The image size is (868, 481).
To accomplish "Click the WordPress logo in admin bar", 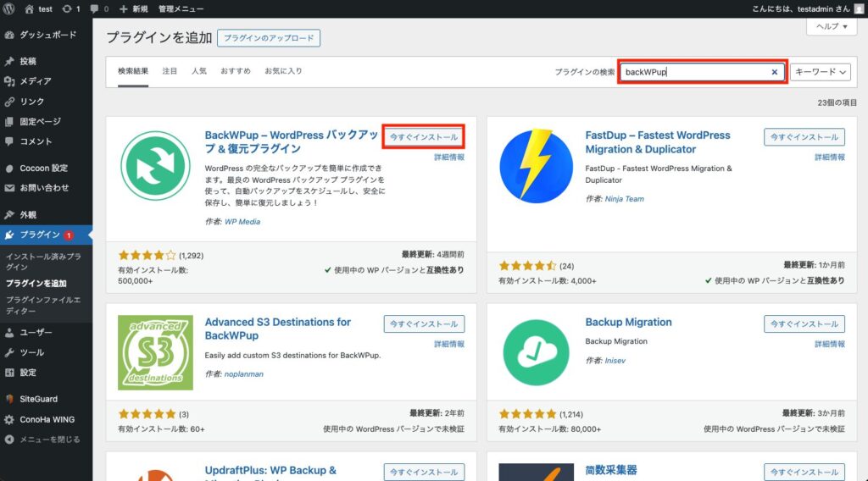I will [x=8, y=8].
